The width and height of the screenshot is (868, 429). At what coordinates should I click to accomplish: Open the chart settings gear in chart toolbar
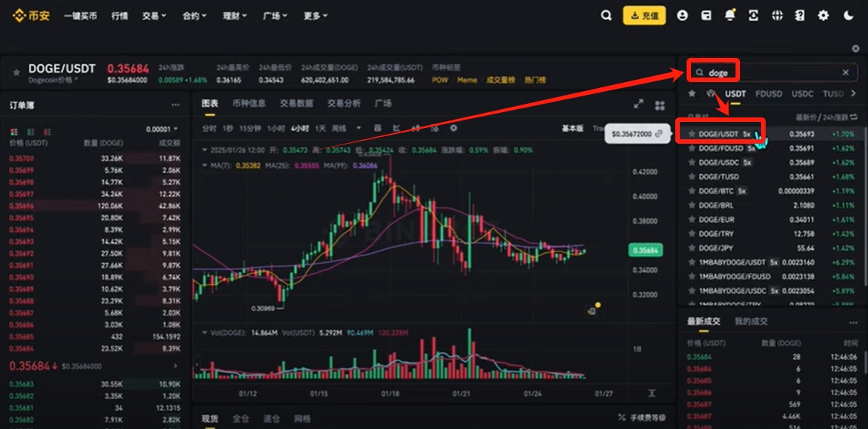(x=454, y=128)
